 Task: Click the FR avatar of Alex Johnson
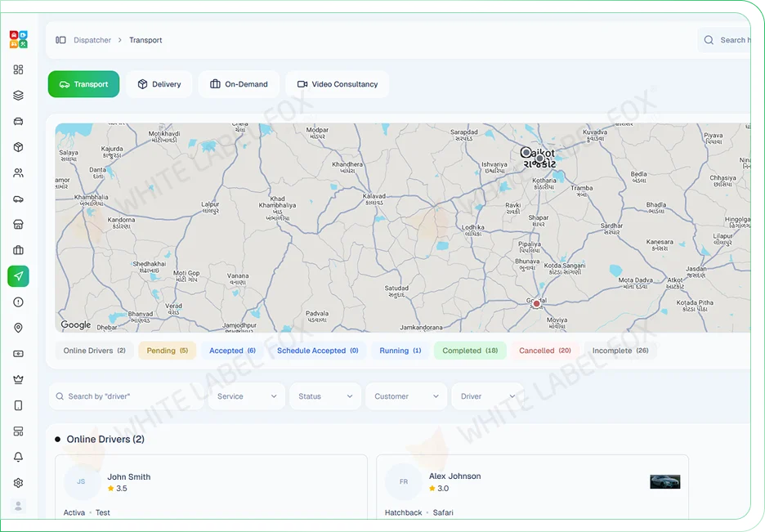404,481
